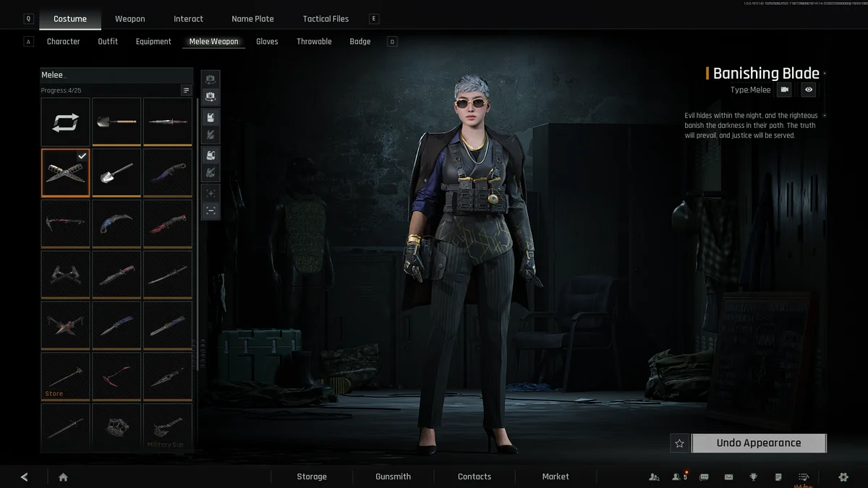Open Contacts from the bottom bar

[x=475, y=477]
